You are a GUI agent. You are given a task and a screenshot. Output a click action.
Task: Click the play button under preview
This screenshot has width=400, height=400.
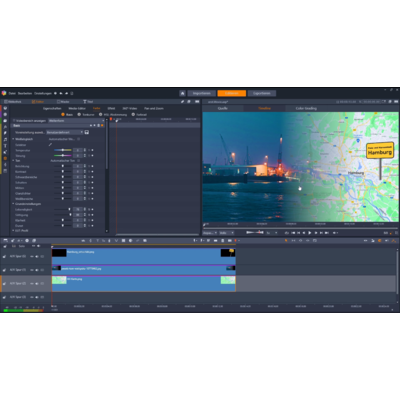pos(310,233)
